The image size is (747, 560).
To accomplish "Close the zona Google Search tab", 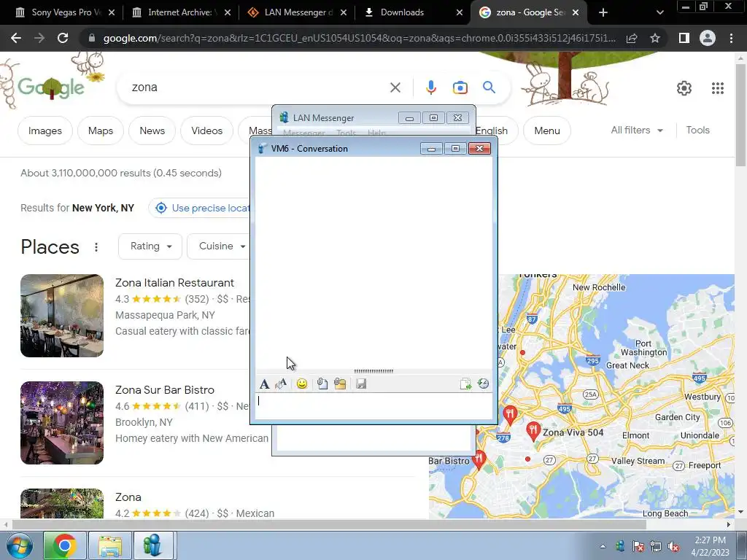I will pos(576,12).
